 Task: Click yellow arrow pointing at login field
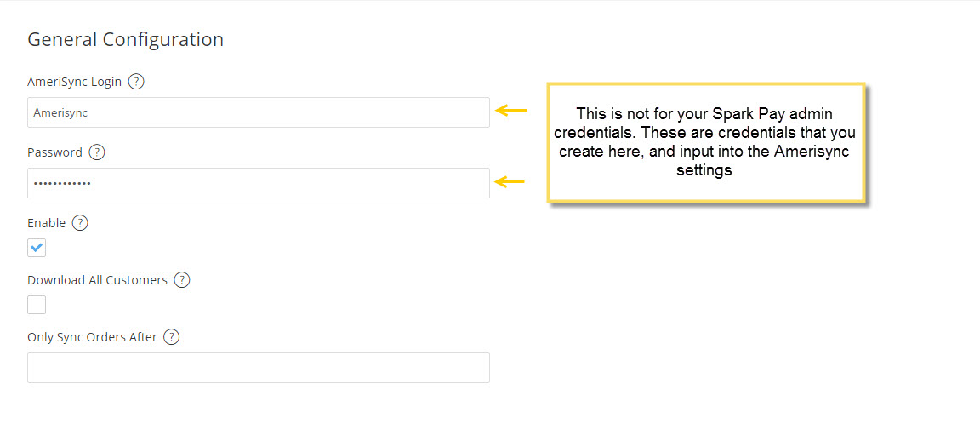[x=511, y=111]
